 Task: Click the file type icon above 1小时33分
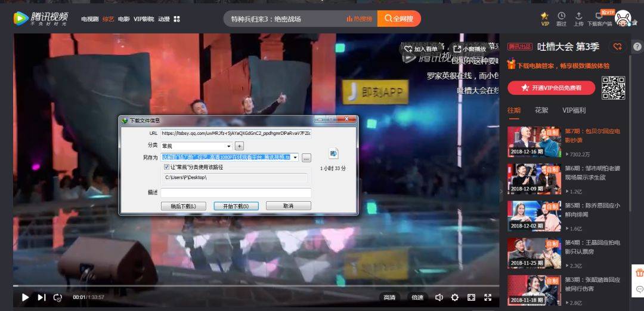(333, 154)
